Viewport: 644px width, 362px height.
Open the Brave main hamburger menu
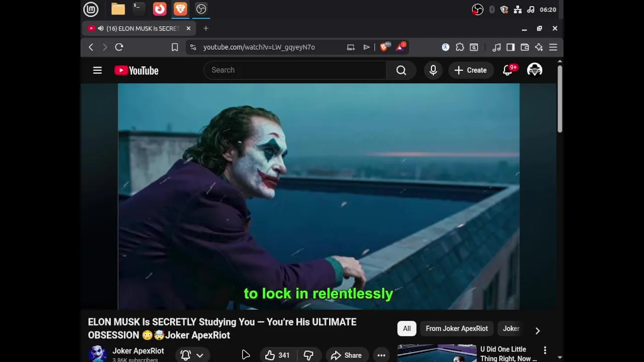(x=553, y=47)
